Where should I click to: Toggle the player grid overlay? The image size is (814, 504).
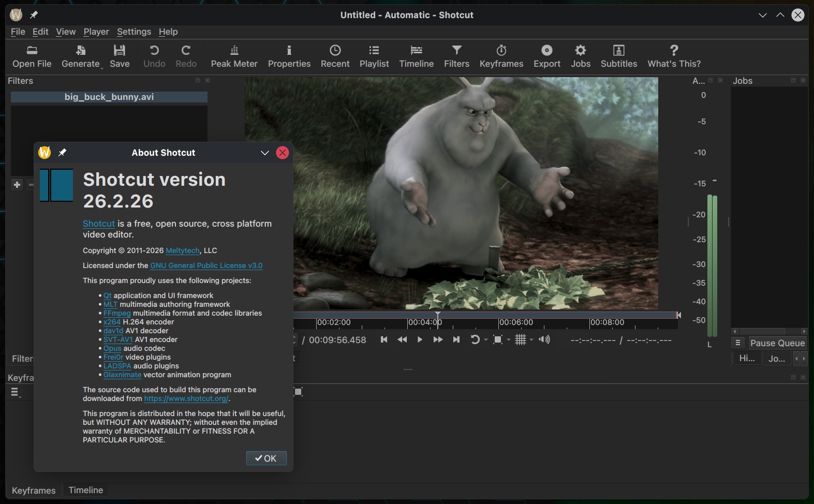pos(520,339)
